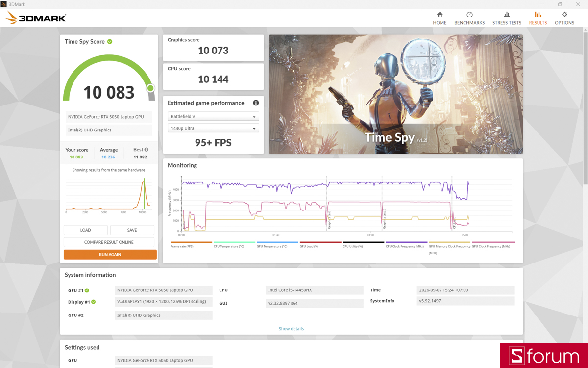Viewport: 588px width, 368px height.
Task: Toggle the CPU Utility (%) legend swatch
Action: click(364, 242)
